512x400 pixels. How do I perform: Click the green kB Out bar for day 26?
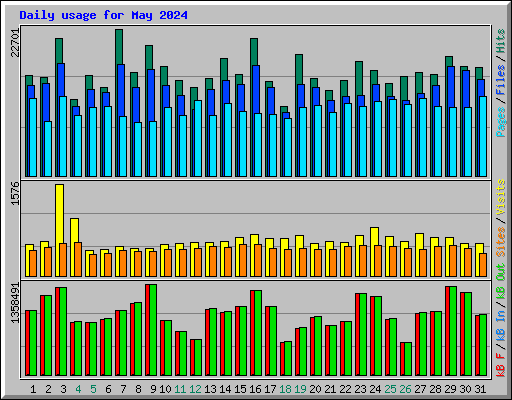pos(408,359)
